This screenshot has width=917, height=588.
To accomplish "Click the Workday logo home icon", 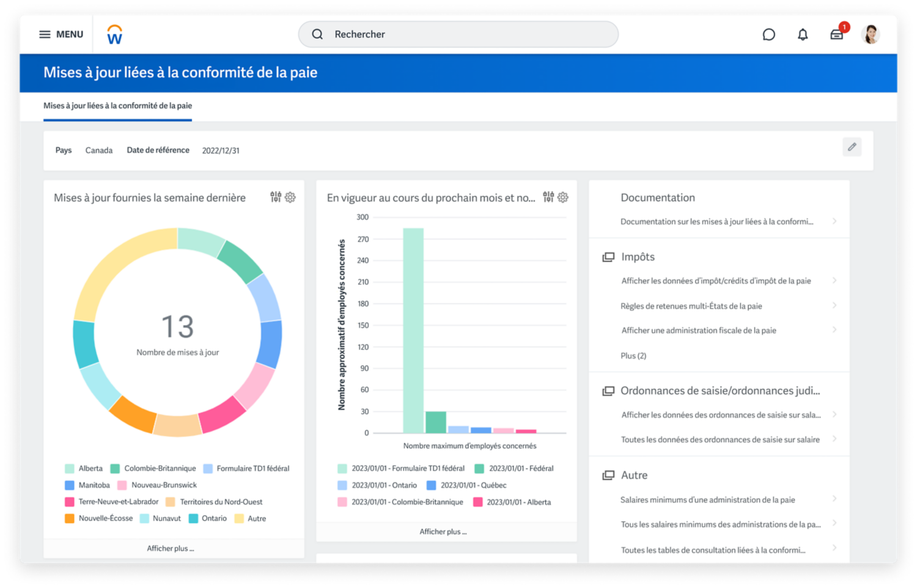I will pyautogui.click(x=114, y=35).
